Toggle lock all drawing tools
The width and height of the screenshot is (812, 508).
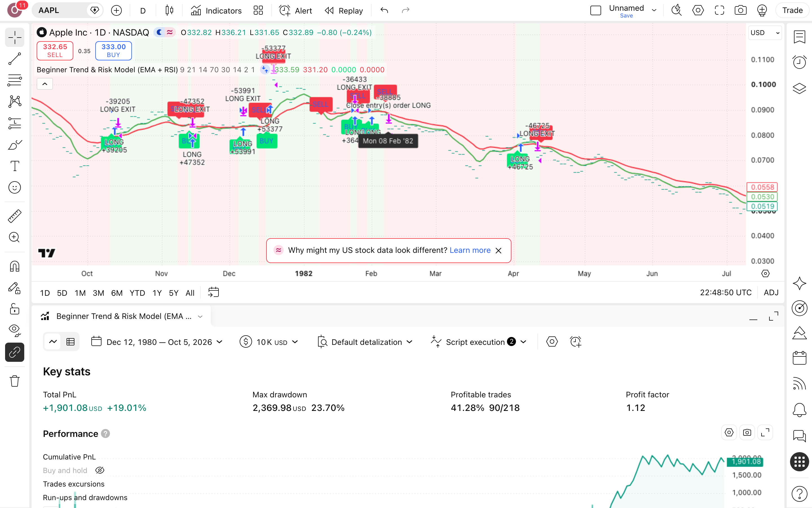tap(14, 309)
